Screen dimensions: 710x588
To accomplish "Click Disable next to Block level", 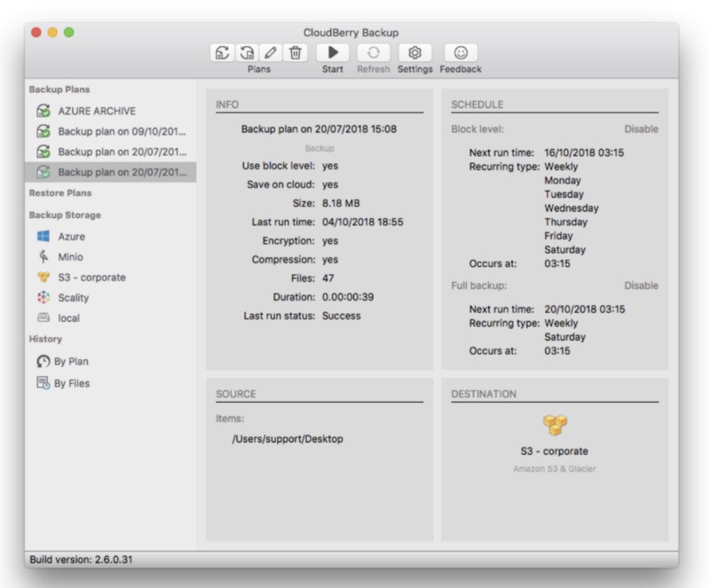I will pyautogui.click(x=641, y=129).
